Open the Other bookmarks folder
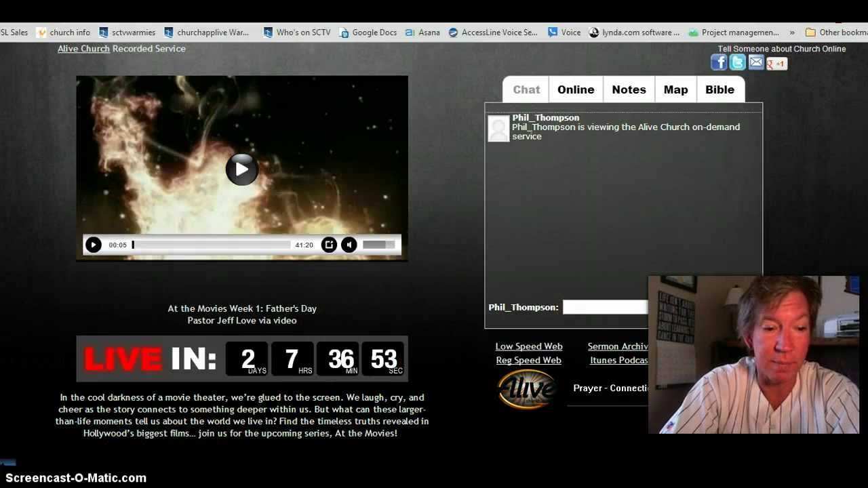This screenshot has height=488, width=868. (836, 32)
